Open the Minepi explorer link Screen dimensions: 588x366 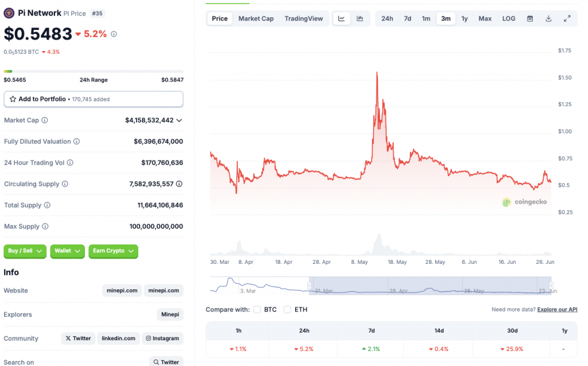pyautogui.click(x=170, y=314)
